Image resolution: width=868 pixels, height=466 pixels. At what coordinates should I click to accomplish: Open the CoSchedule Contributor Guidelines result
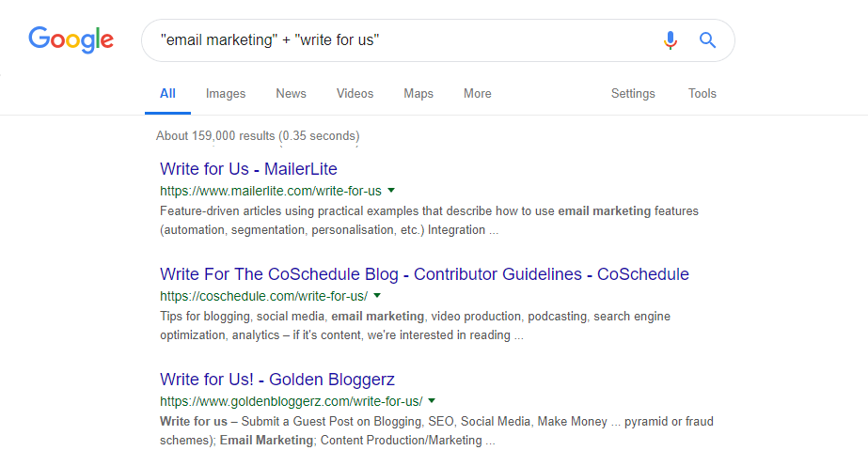(424, 274)
